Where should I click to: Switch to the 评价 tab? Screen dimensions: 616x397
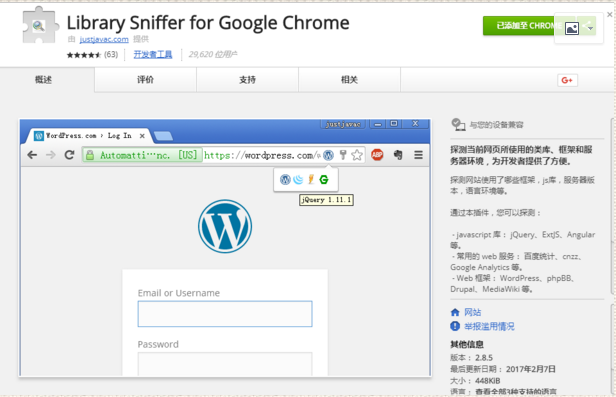(x=145, y=80)
